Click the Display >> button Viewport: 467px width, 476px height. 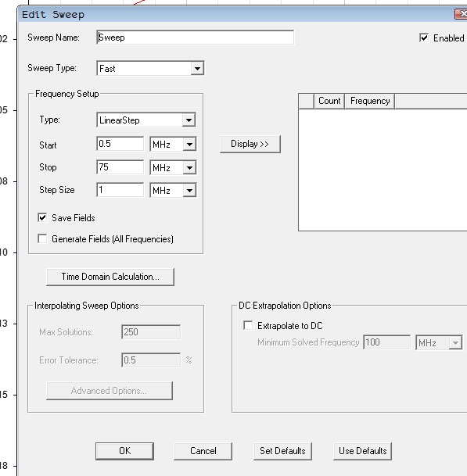(x=250, y=144)
